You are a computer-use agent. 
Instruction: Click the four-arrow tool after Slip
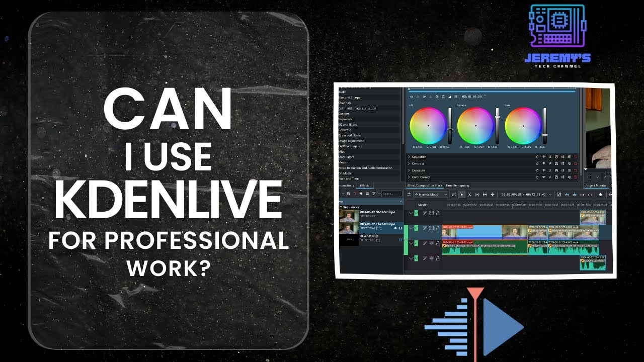click(x=493, y=194)
